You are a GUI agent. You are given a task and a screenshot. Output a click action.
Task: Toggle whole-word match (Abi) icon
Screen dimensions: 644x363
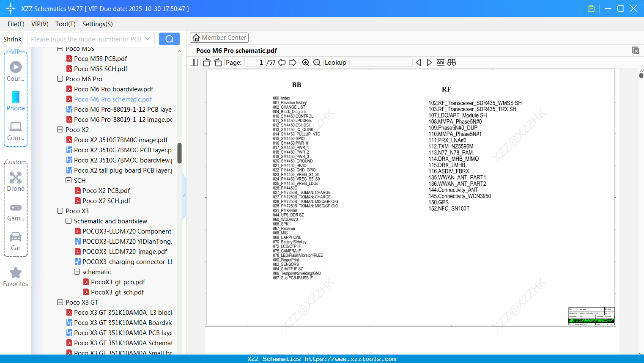tap(441, 63)
